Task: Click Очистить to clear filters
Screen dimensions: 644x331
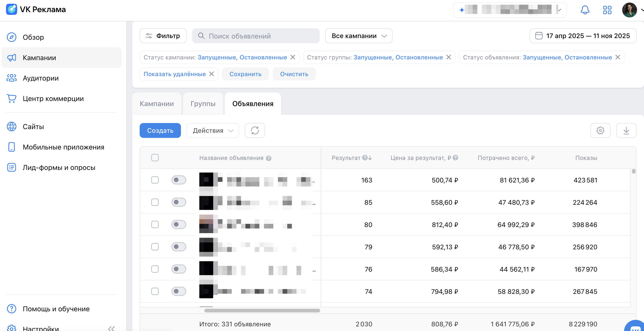Action: [294, 74]
